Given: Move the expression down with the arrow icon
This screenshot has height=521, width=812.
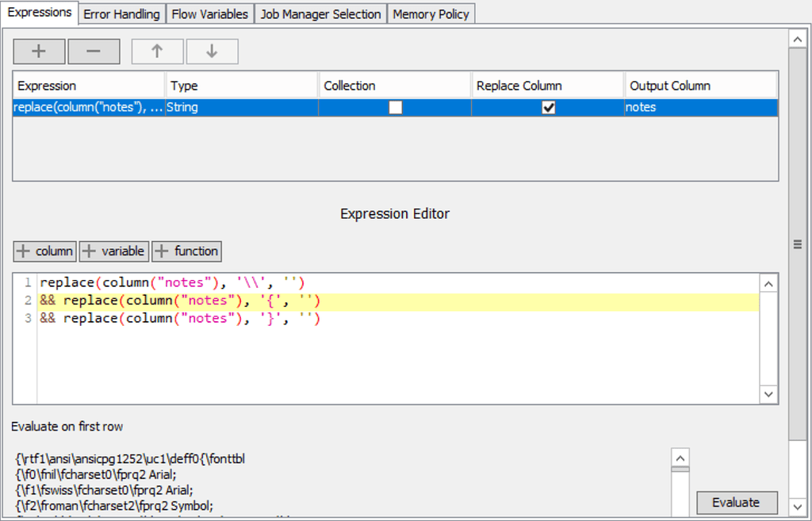Looking at the screenshot, I should tap(211, 51).
